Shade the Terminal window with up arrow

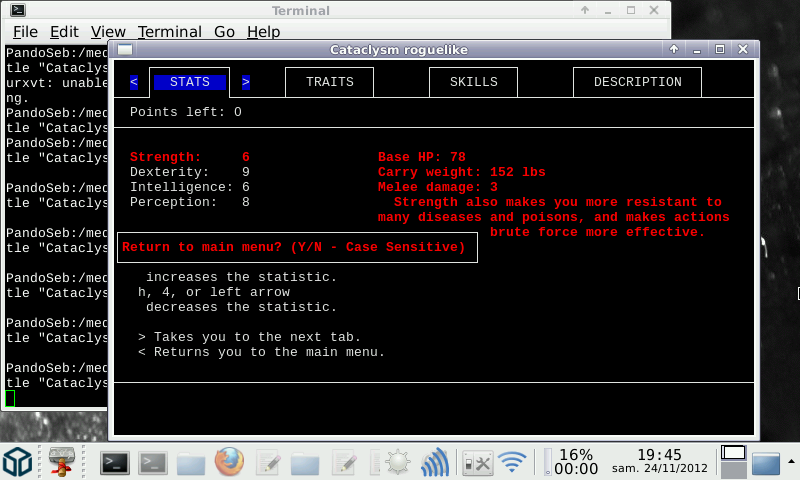585,10
